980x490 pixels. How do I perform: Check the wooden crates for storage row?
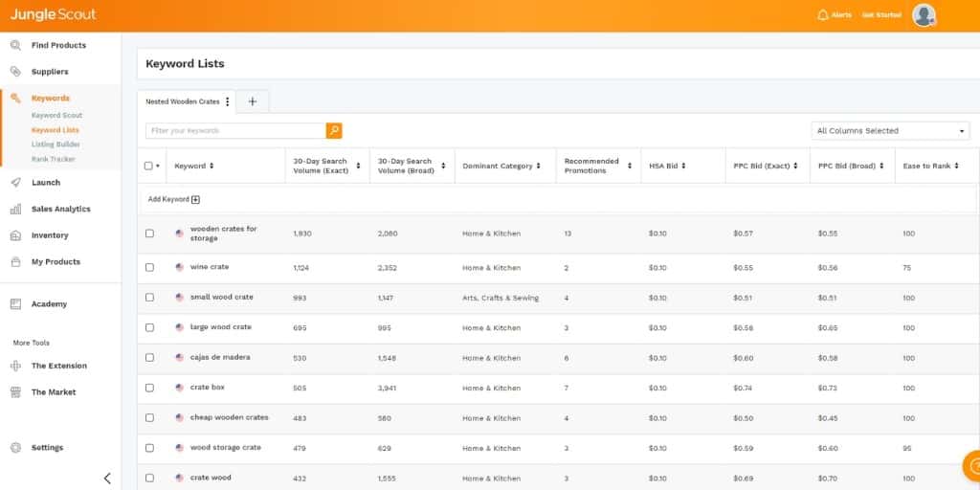coord(149,234)
